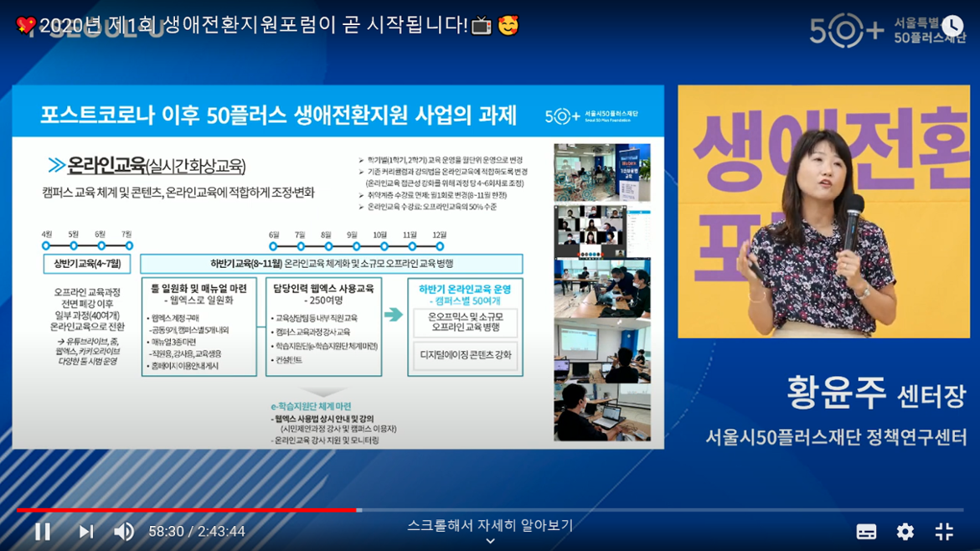980x551 pixels.
Task: Click the Watch Later clock icon
Action: [x=952, y=27]
